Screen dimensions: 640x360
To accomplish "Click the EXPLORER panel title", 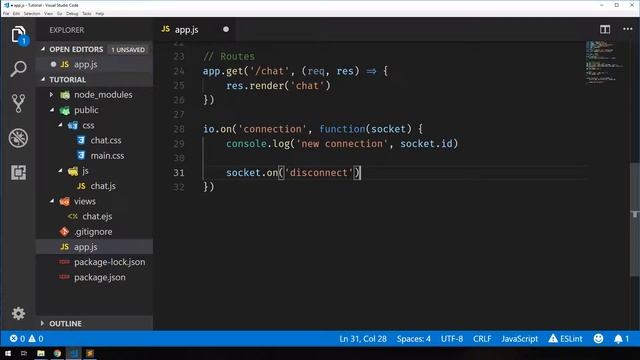I will tap(67, 30).
